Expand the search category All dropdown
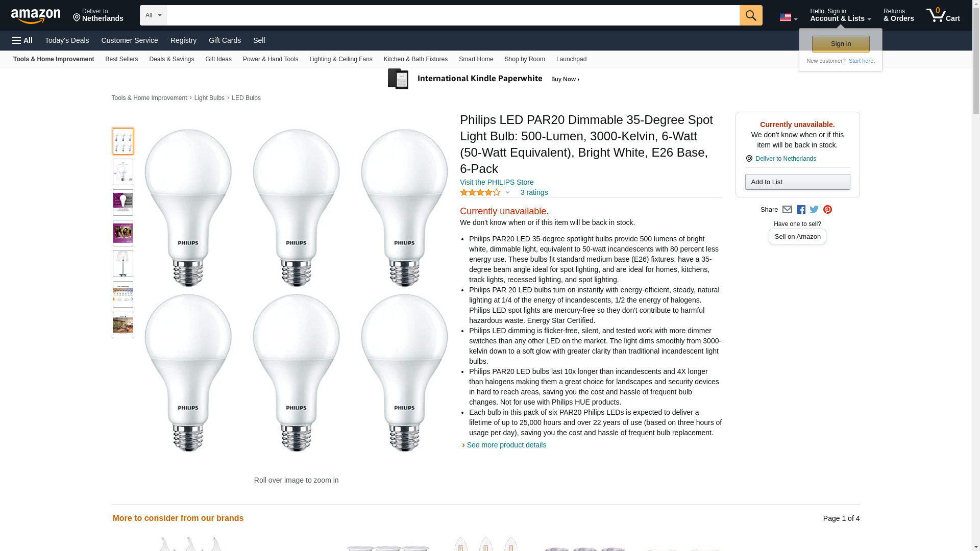This screenshot has width=980, height=551. click(x=153, y=15)
